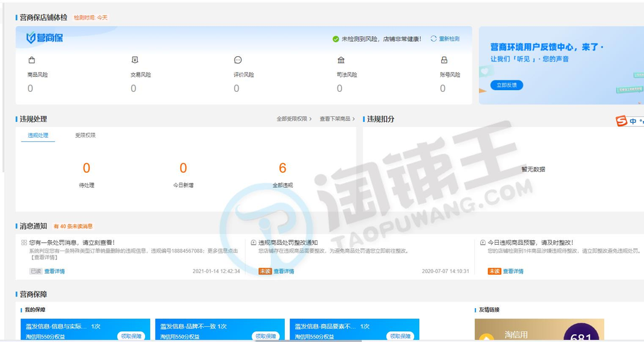Click the 交易风险 yen icon
The height and width of the screenshot is (342, 644).
point(135,60)
